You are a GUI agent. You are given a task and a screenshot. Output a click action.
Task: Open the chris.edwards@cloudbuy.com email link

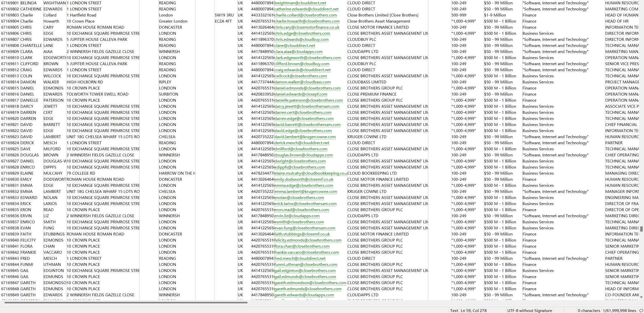(301, 40)
